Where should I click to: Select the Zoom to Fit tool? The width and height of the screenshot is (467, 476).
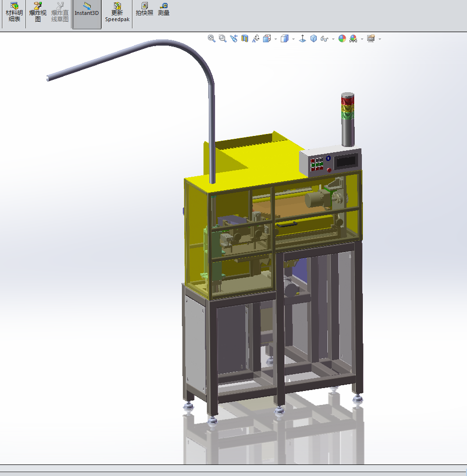pyautogui.click(x=211, y=38)
